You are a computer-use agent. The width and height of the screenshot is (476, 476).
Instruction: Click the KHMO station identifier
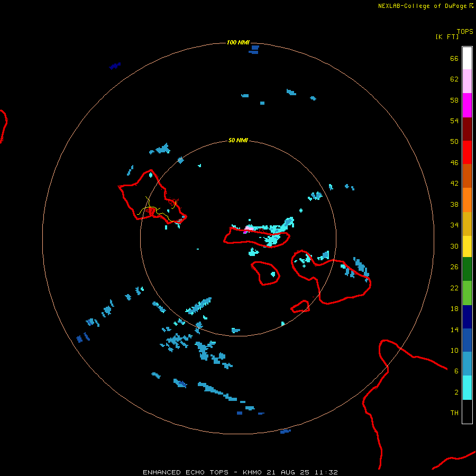[x=252, y=472]
